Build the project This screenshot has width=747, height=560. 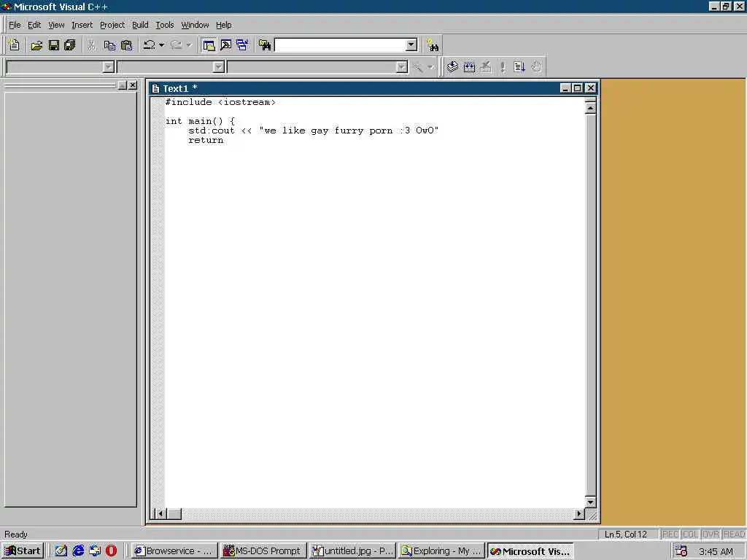[x=469, y=66]
